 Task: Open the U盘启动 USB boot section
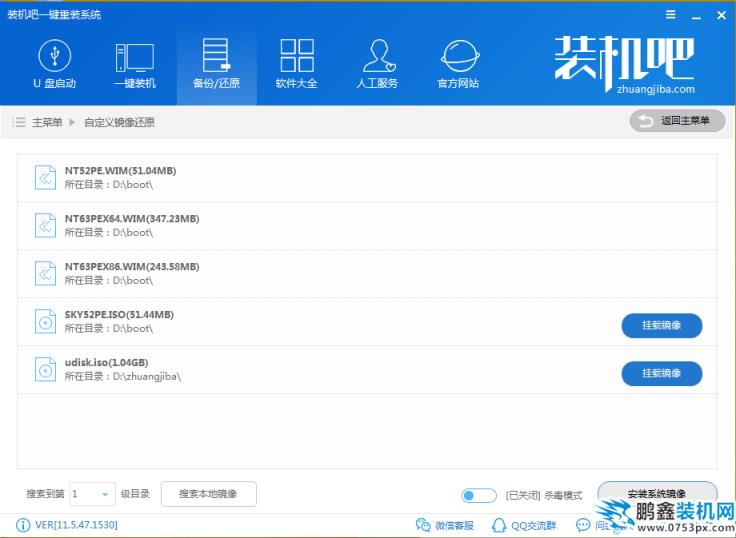(54, 65)
